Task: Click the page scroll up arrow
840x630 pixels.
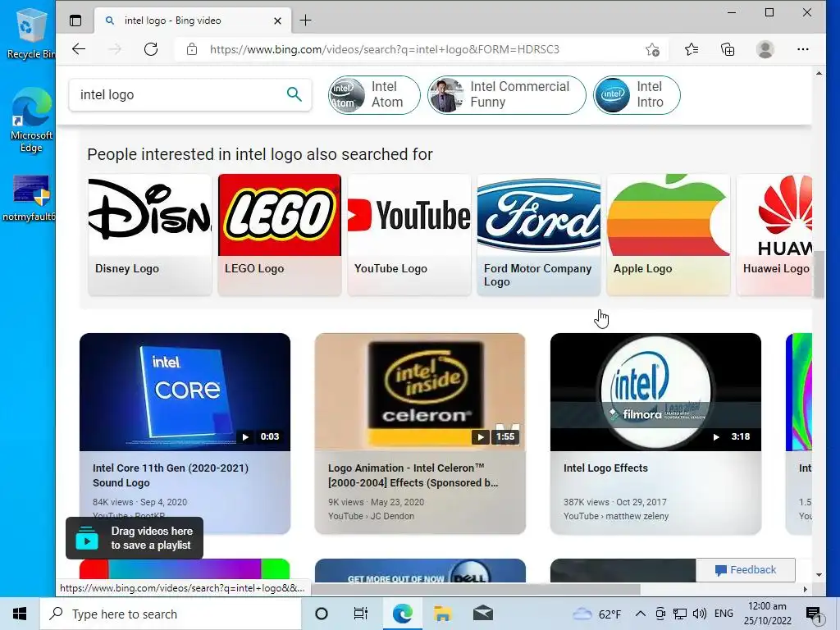Action: pos(819,73)
